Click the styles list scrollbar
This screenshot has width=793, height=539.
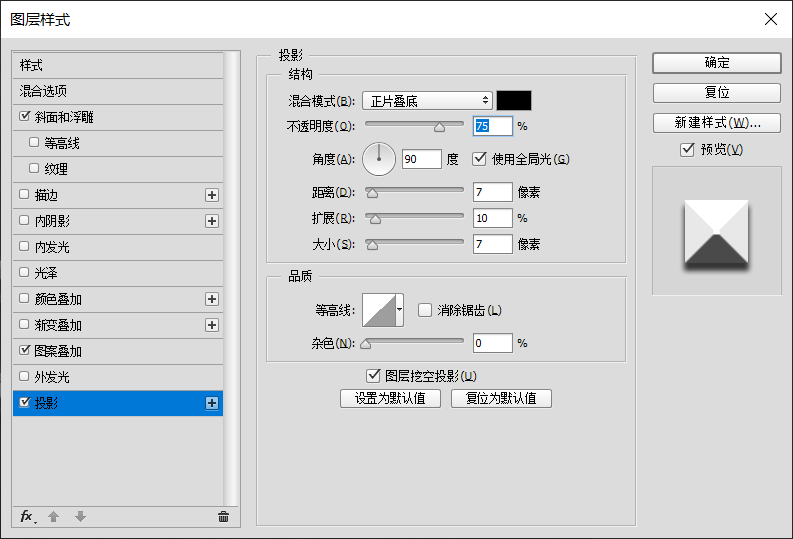click(x=232, y=278)
